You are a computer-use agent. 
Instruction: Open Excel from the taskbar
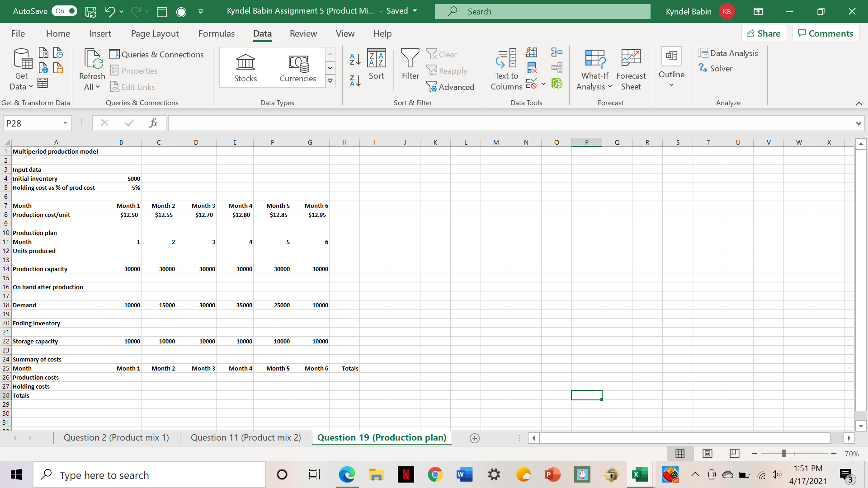tap(640, 475)
